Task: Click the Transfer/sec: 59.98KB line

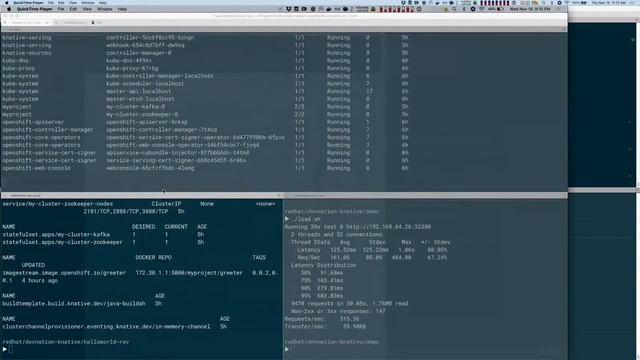Action: click(325, 327)
